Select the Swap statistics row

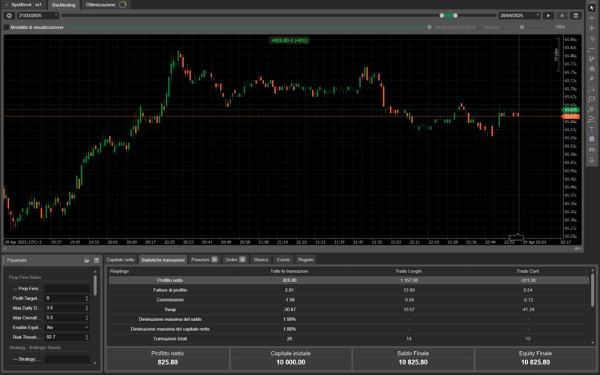coord(349,310)
